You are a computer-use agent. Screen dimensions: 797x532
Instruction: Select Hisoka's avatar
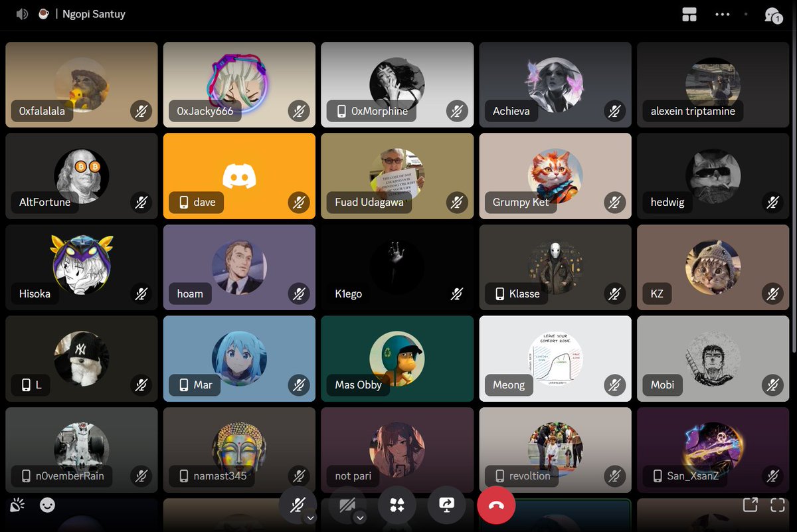[82, 266]
